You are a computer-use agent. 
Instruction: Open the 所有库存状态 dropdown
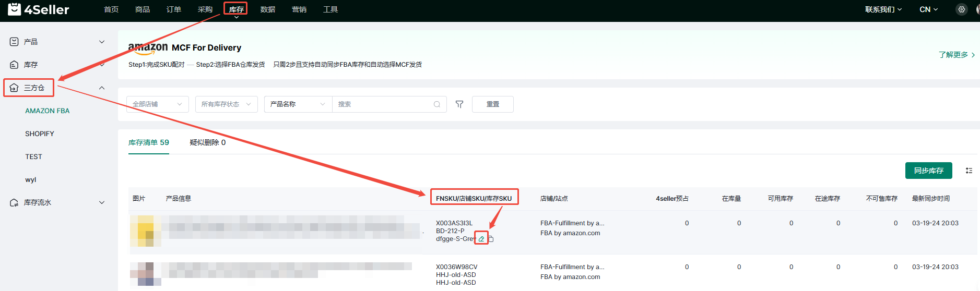pos(227,104)
